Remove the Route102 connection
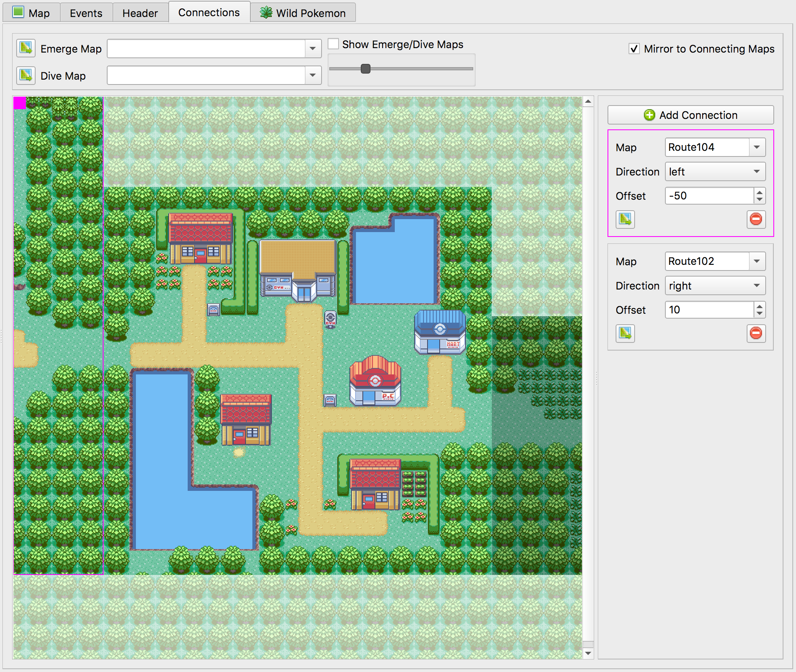The width and height of the screenshot is (796, 672). (x=756, y=333)
